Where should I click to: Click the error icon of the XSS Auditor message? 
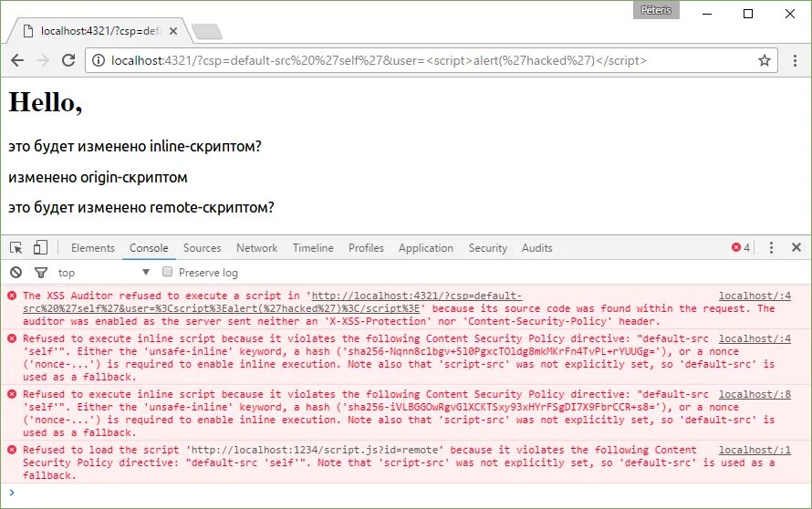pos(12,296)
